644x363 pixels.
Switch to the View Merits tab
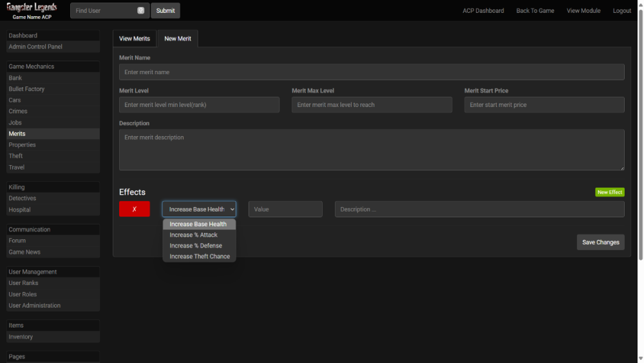coord(135,39)
